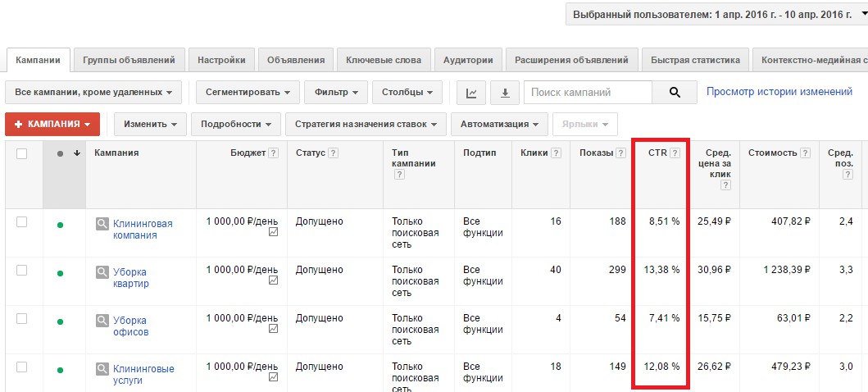Open Просмотр истории изменений link
This screenshot has width=868, height=392.
click(x=779, y=92)
